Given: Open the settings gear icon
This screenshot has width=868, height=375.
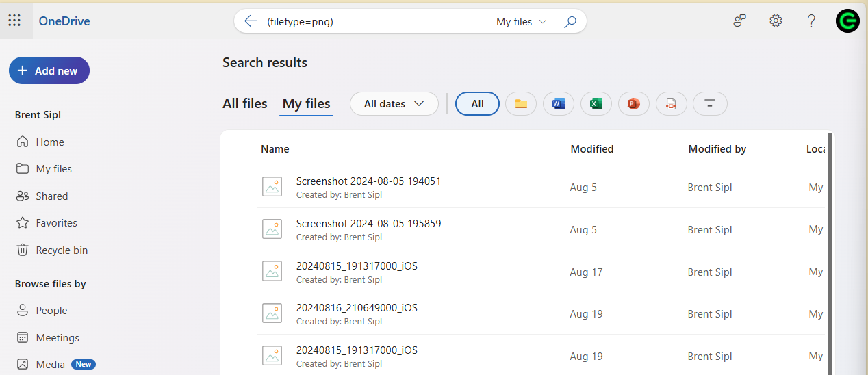Looking at the screenshot, I should pos(776,21).
